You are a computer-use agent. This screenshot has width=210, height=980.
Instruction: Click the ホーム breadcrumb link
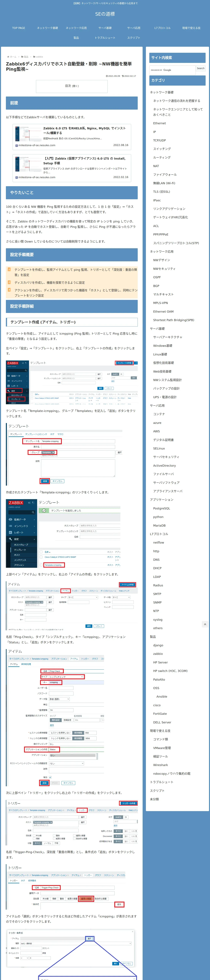(x=13, y=57)
